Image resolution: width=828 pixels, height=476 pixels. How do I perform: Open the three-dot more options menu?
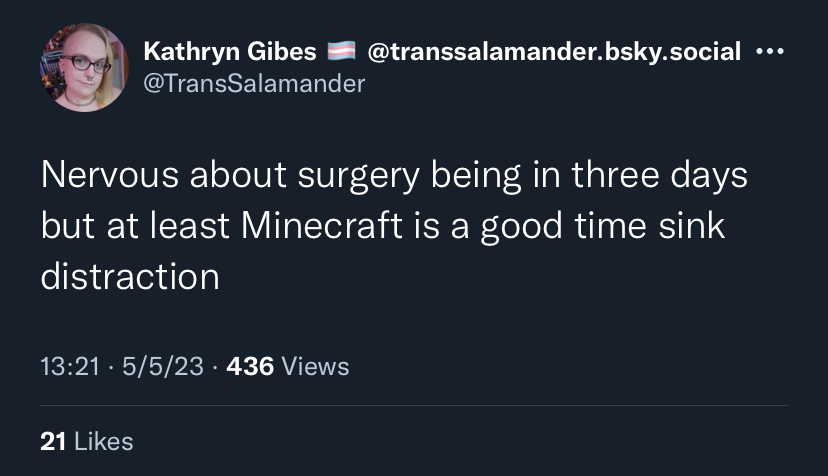770,52
